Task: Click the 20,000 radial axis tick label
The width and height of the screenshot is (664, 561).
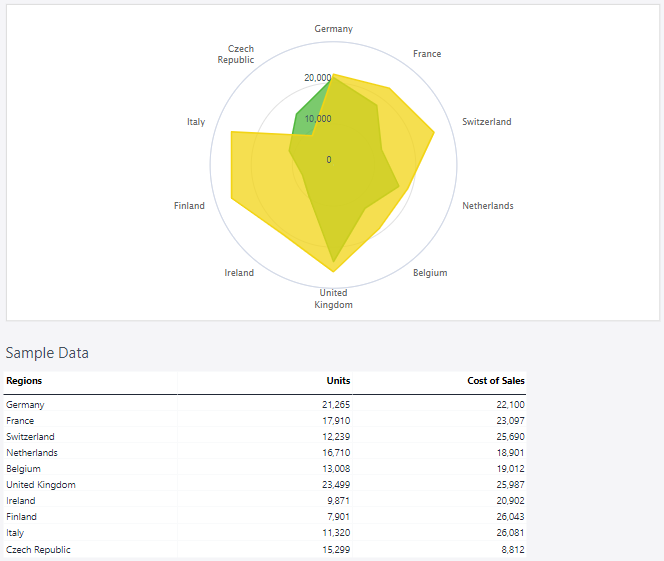Action: point(318,78)
